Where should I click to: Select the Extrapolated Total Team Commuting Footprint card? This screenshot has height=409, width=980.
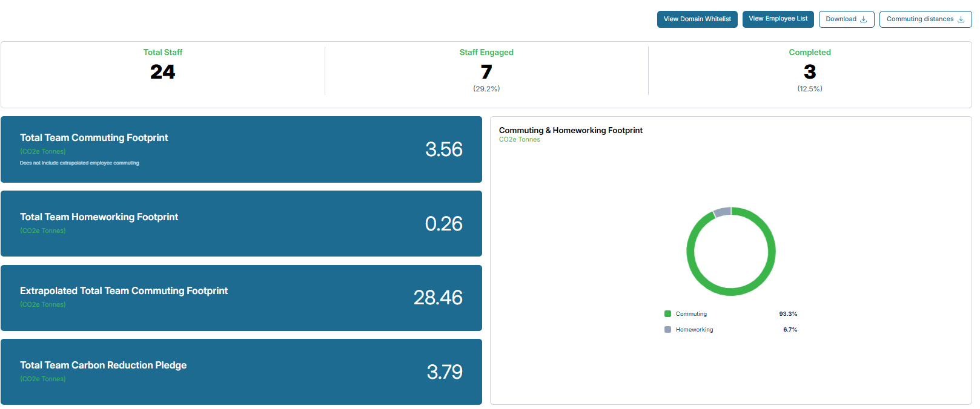pyautogui.click(x=241, y=298)
